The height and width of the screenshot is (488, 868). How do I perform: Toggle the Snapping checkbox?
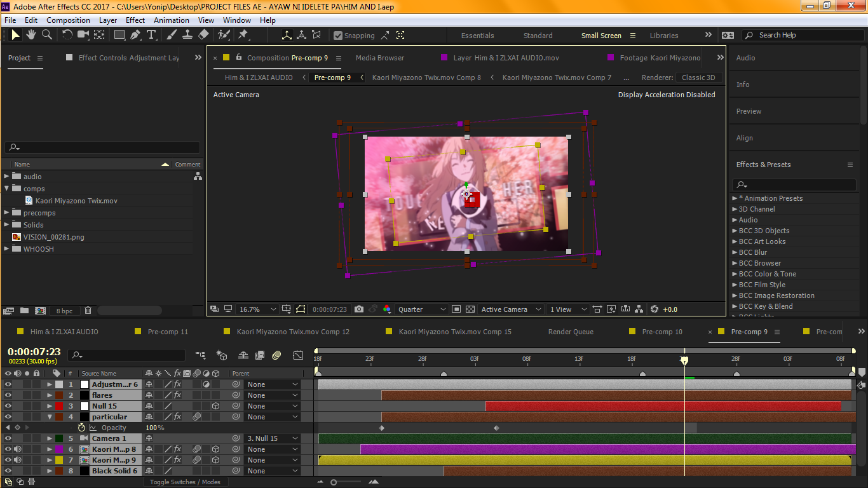click(x=338, y=36)
